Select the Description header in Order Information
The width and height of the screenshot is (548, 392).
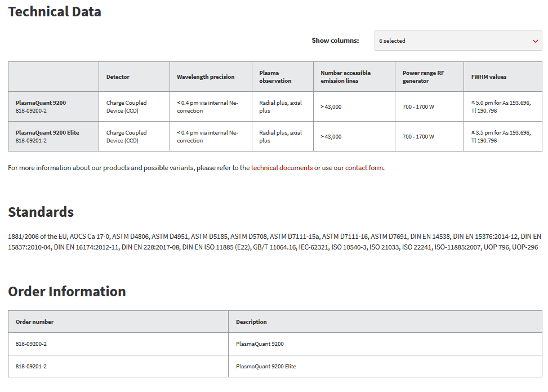tap(251, 322)
